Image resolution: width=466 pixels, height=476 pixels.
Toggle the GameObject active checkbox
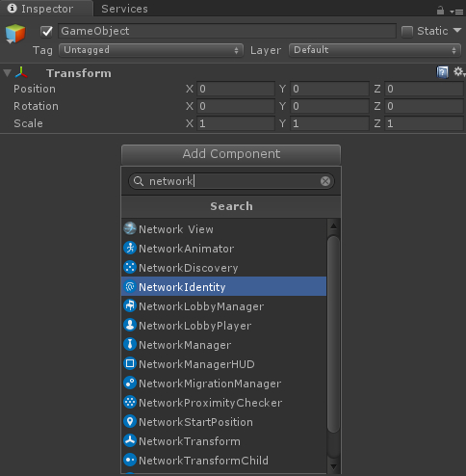tap(46, 32)
